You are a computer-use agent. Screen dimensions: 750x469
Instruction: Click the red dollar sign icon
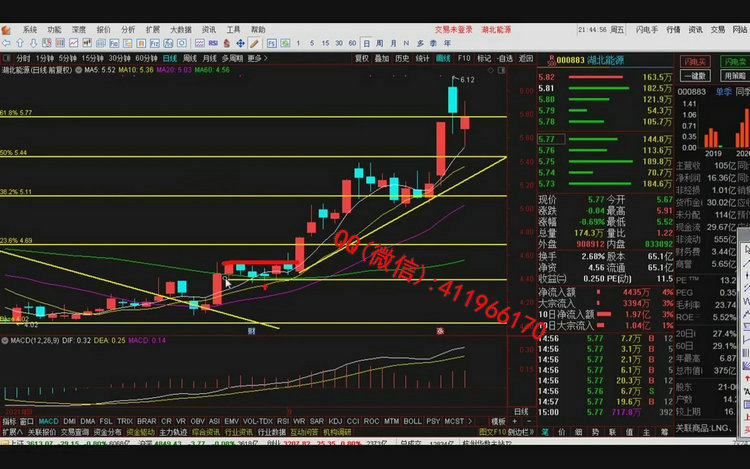(227, 44)
